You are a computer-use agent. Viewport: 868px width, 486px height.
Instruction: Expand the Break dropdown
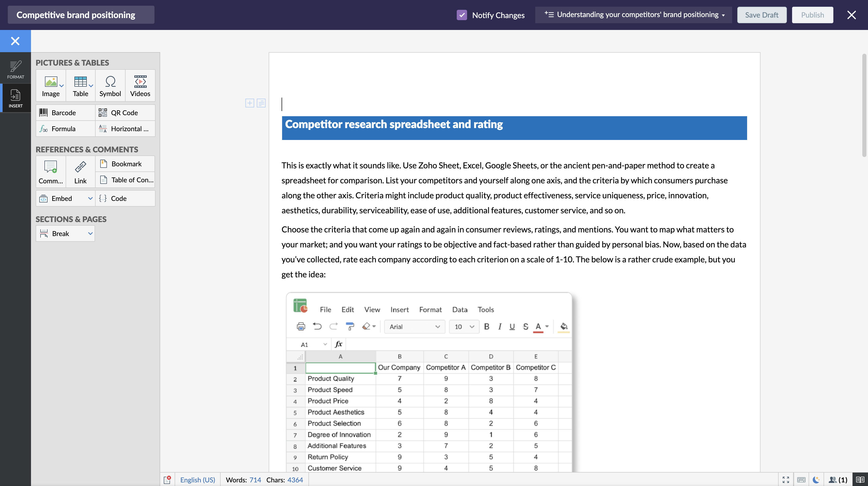(90, 233)
